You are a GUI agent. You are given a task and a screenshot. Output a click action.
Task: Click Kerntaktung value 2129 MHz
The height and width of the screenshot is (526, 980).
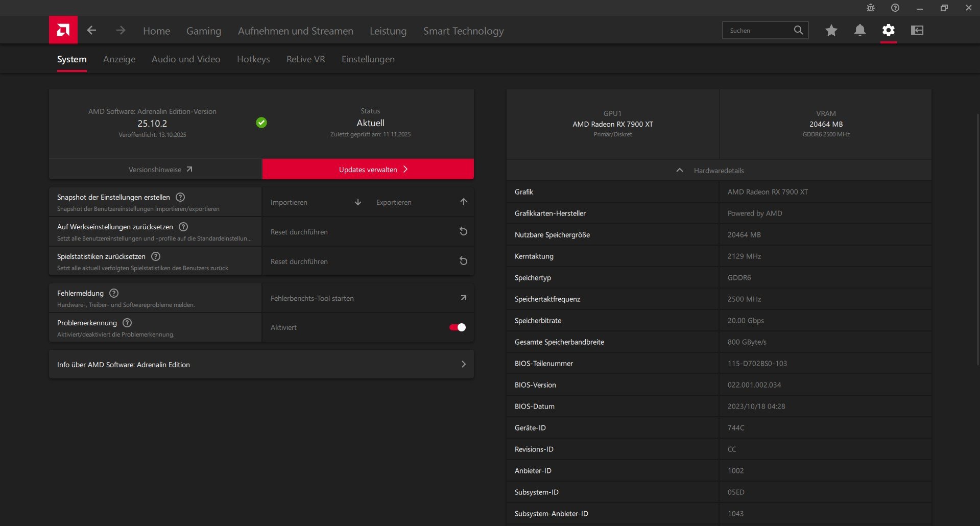pos(745,256)
